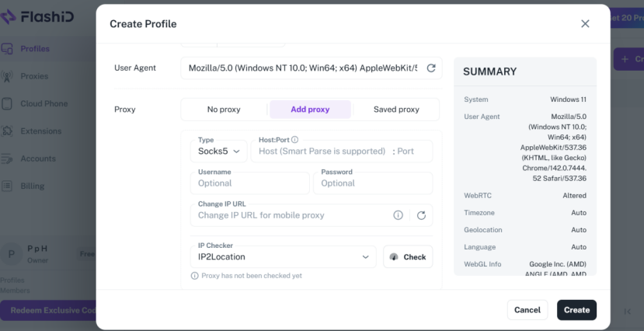Open Profiles in the sidebar
Viewport: 644px width, 331px height.
pyautogui.click(x=34, y=48)
